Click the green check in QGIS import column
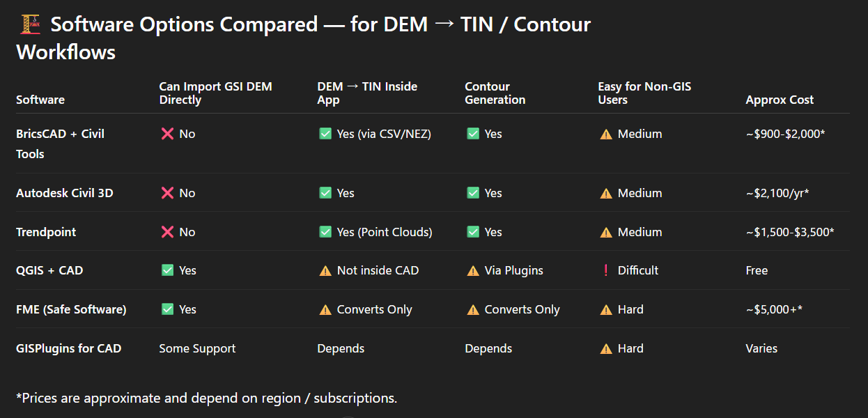Viewport: 868px width, 418px height. [x=167, y=270]
